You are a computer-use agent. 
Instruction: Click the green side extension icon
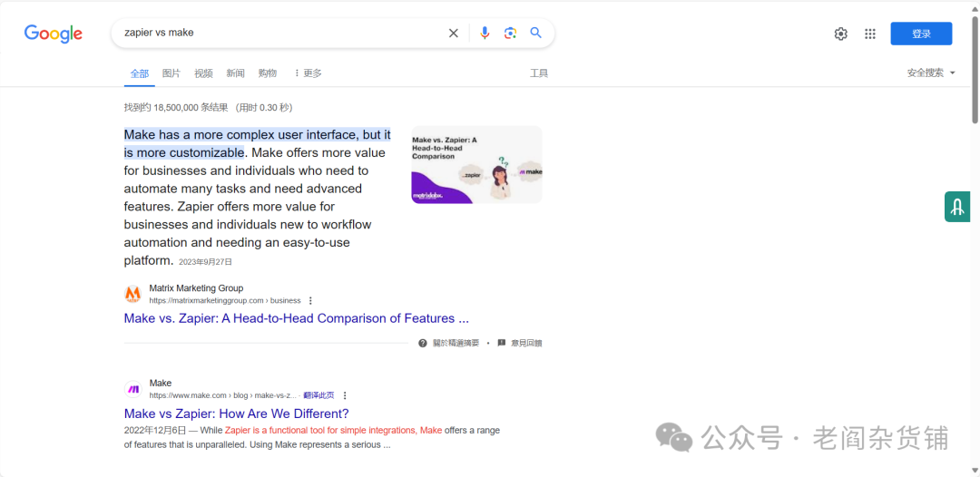coord(957,207)
